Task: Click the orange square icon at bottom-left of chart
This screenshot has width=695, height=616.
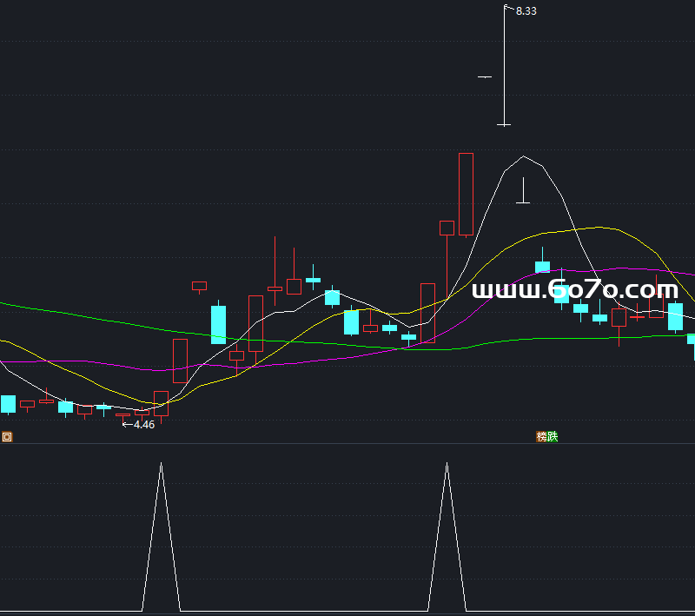Action: point(7,437)
